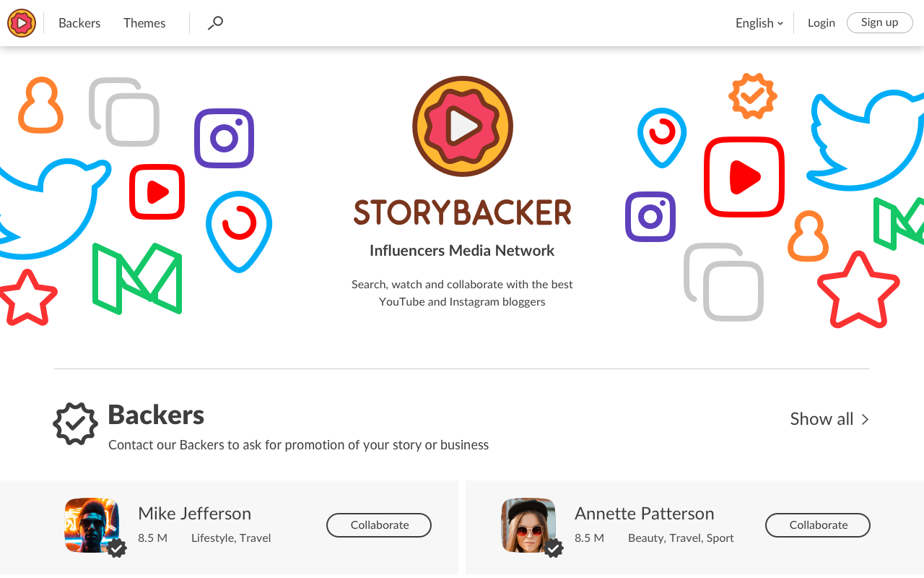Click the orange user silhouette icon
924x578 pixels.
pos(40,106)
